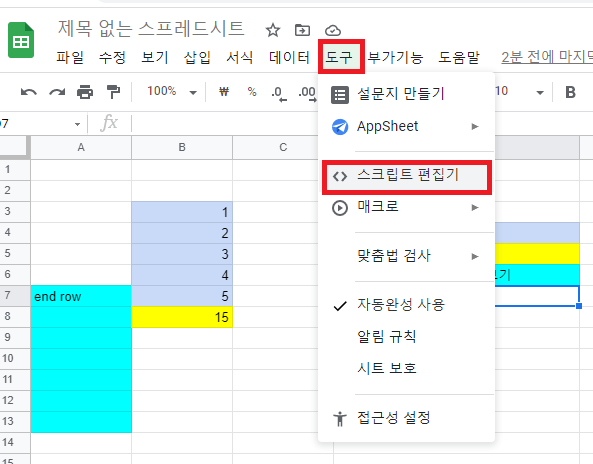Click the select-all corner box
This screenshot has height=464, width=593.
(14, 147)
